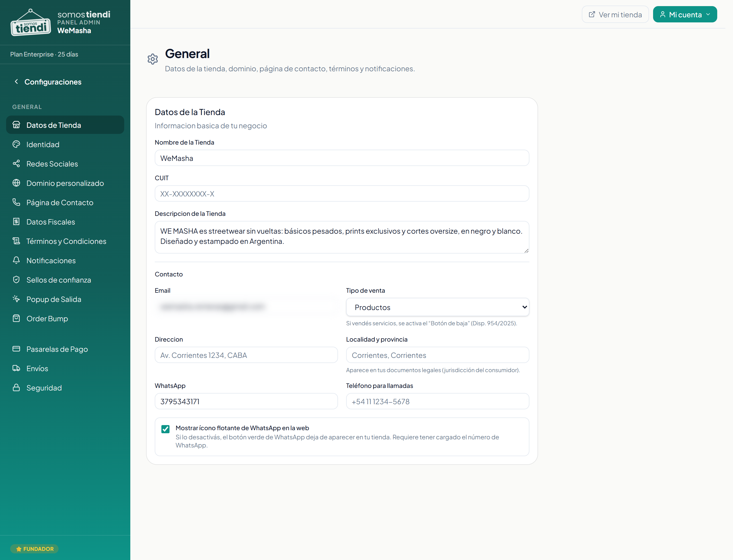The width and height of the screenshot is (733, 560).
Task: Click the padlock icon beside Seguridad
Action: [16, 387]
